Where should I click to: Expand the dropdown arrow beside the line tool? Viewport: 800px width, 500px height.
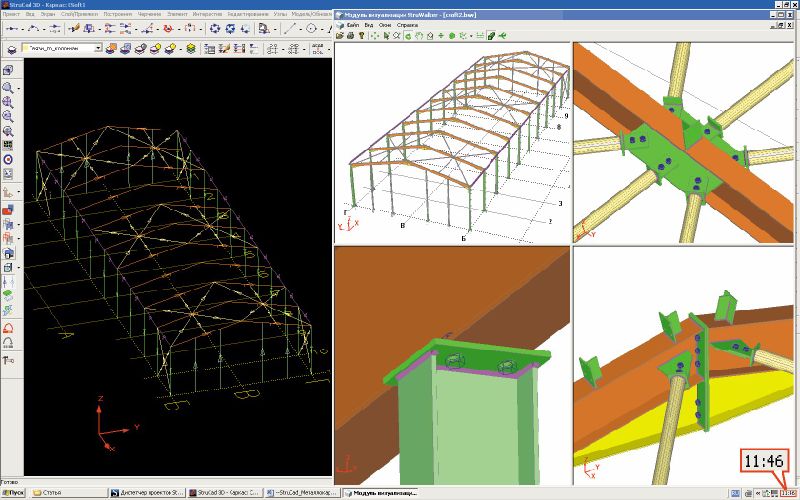300,28
